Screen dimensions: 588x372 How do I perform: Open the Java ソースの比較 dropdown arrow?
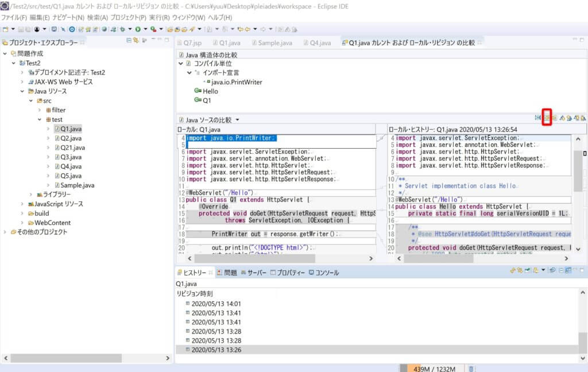pos(237,120)
